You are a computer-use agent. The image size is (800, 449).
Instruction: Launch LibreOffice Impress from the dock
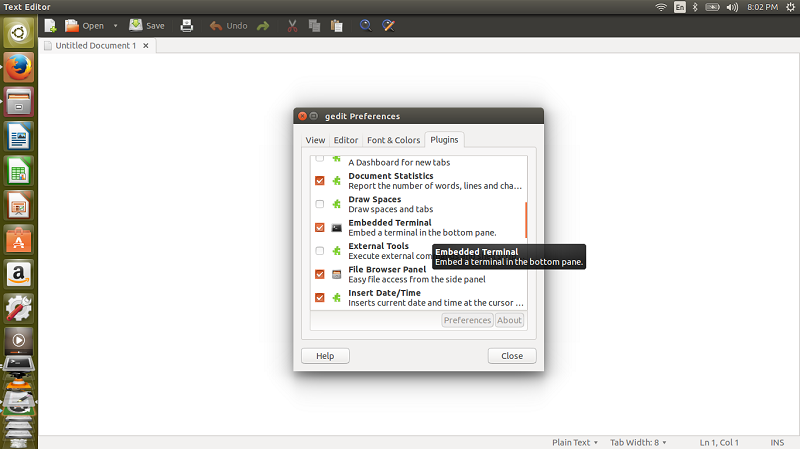[19, 206]
